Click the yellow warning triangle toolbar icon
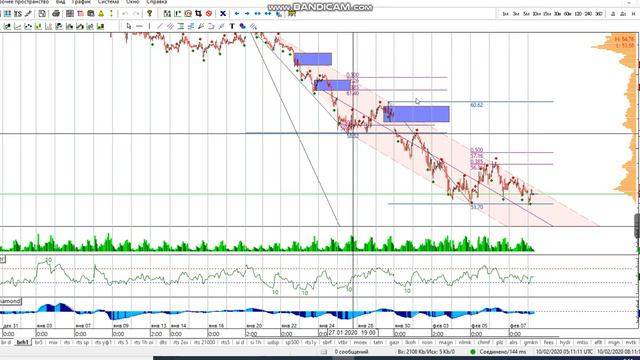Viewport: 640px width, 360px height. [101, 13]
